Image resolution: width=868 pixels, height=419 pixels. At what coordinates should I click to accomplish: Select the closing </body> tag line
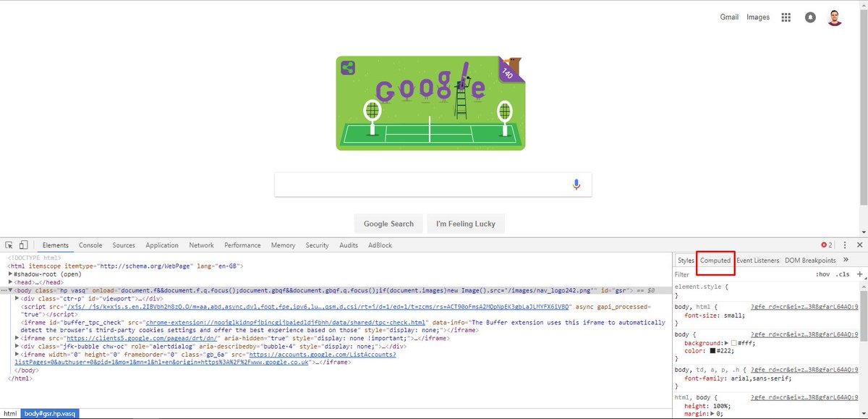pos(27,371)
